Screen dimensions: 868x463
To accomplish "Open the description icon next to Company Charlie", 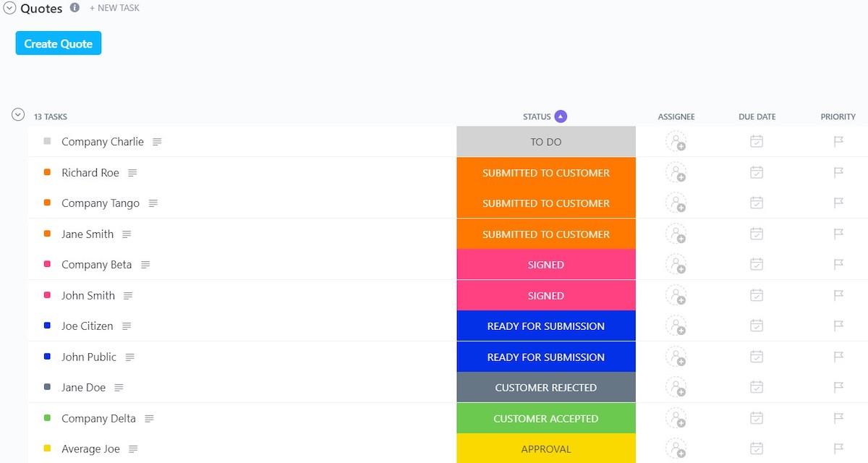I will coord(157,142).
